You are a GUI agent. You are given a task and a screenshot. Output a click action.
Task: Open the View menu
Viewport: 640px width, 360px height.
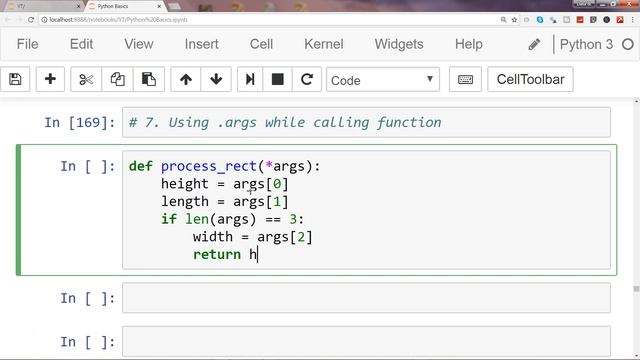(x=139, y=44)
